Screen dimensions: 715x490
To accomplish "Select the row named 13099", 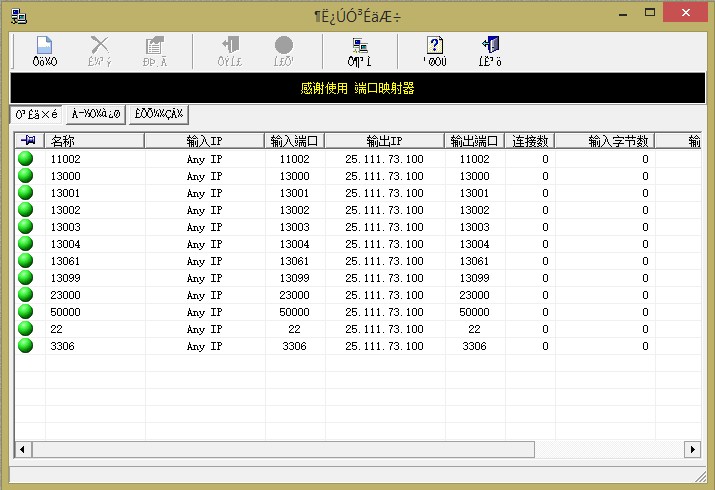I will (x=358, y=278).
